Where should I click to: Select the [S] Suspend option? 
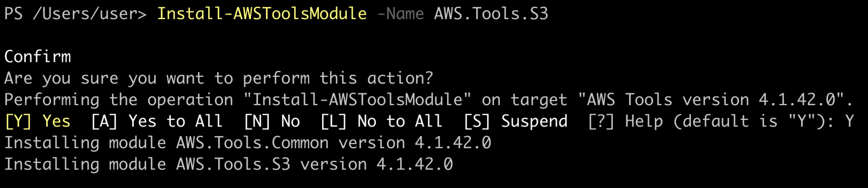click(x=515, y=122)
